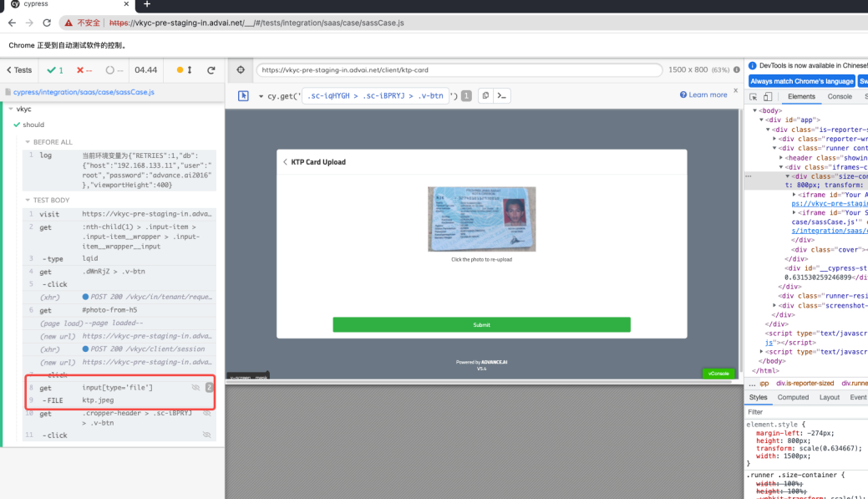Select the 'type lqid' command row
Viewport: 868px width, 499px height.
(x=119, y=258)
